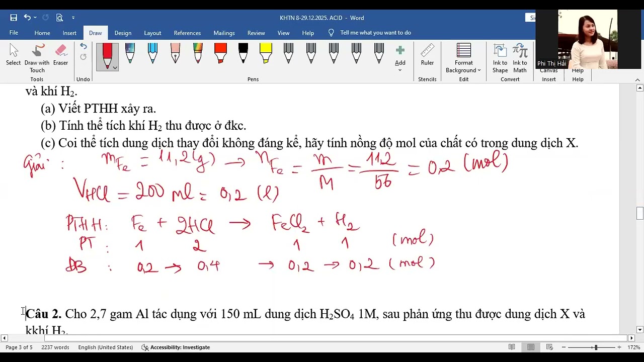Open Format Background dropdown
Viewport: 644px width, 362px height.
[463, 58]
